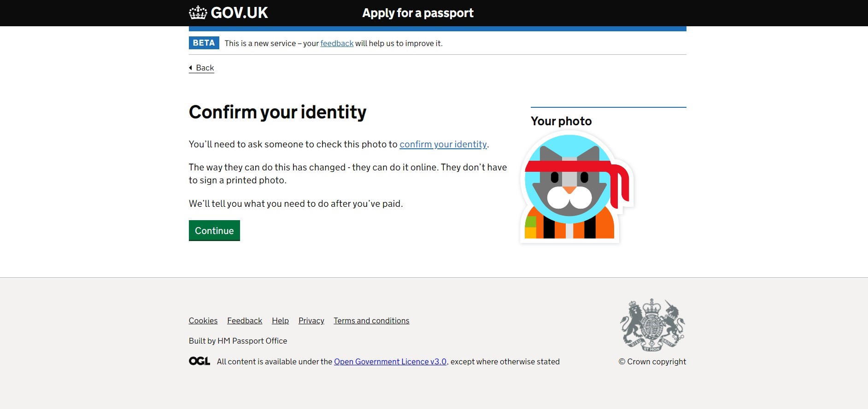Image resolution: width=868 pixels, height=409 pixels.
Task: Click the "Confirm your identity" page heading
Action: (x=278, y=112)
